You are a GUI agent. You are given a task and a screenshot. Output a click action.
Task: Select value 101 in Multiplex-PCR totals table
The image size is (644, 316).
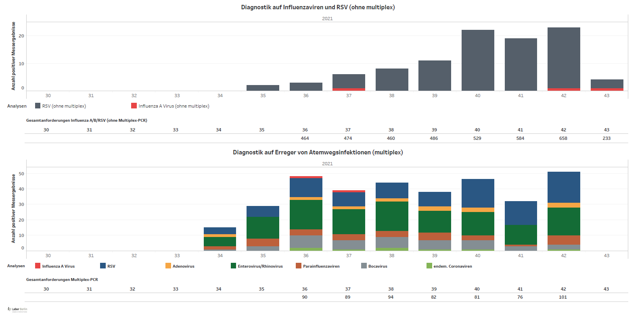click(x=563, y=297)
